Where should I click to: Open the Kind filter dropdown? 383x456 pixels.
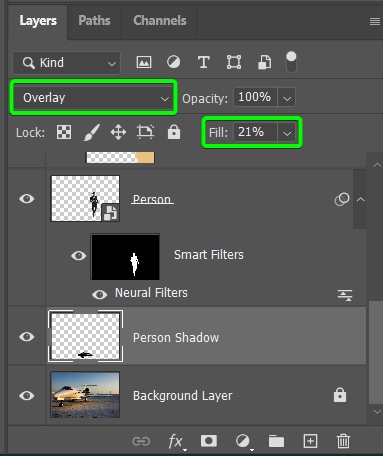67,63
